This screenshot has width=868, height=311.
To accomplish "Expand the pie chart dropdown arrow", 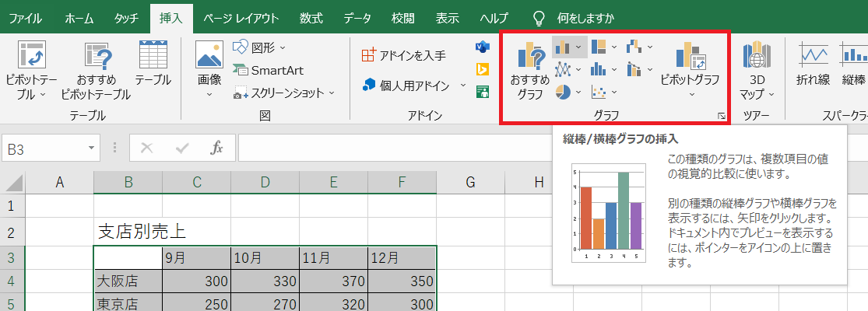I will coord(579,91).
